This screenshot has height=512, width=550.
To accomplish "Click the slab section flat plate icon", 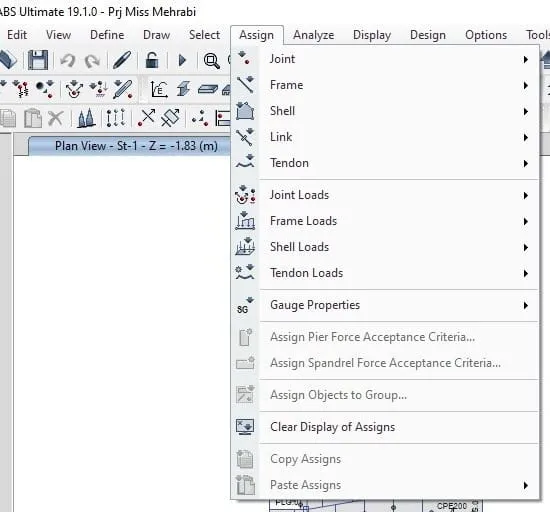I will [x=208, y=89].
